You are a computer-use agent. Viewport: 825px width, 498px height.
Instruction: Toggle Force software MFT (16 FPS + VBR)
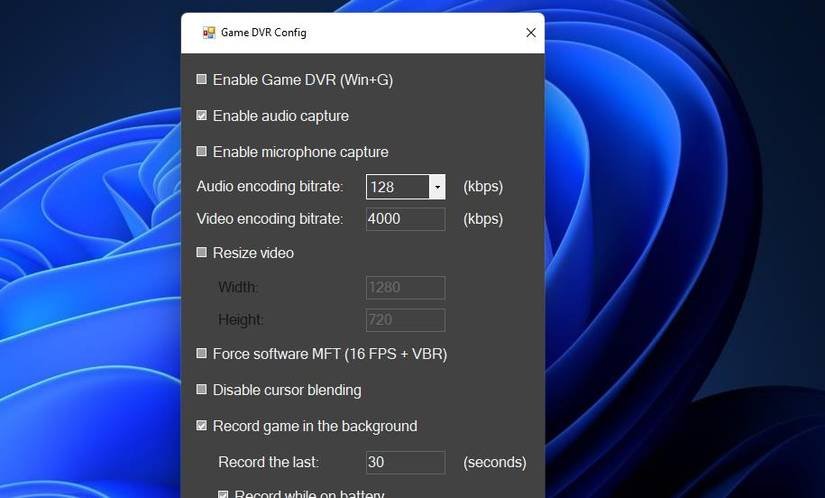[202, 354]
